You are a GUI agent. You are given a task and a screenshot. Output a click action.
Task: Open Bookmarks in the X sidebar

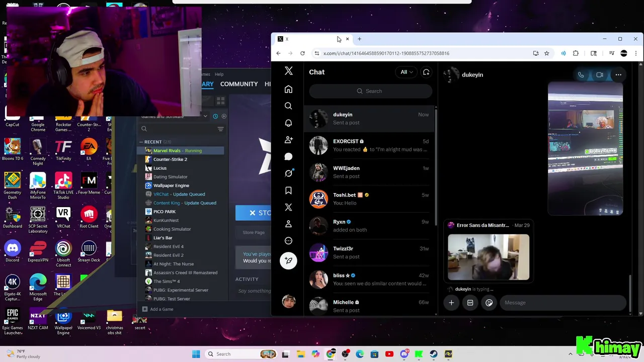point(288,191)
